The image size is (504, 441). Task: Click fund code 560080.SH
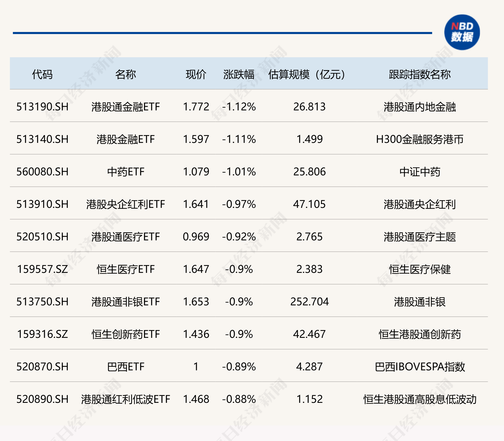tap(43, 172)
